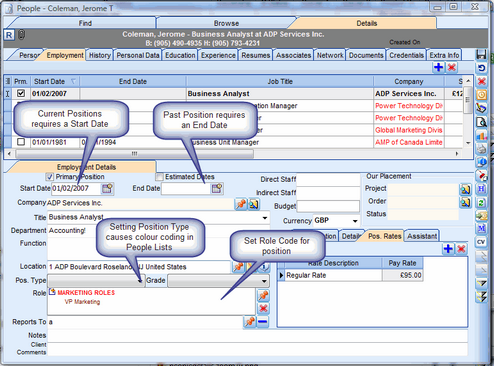Click the Pay Rate column header
This screenshot has height=366, width=494.
coord(402,263)
